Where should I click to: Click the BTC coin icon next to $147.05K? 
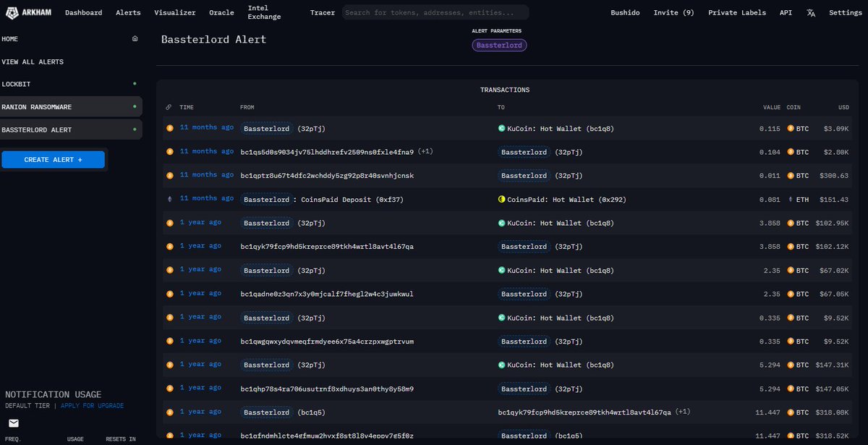(791, 389)
